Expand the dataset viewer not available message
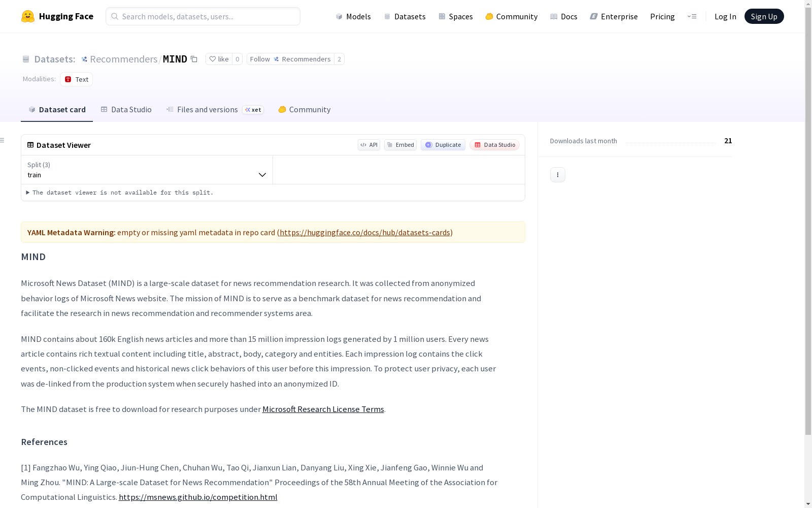This screenshot has width=812, height=508. click(x=120, y=193)
